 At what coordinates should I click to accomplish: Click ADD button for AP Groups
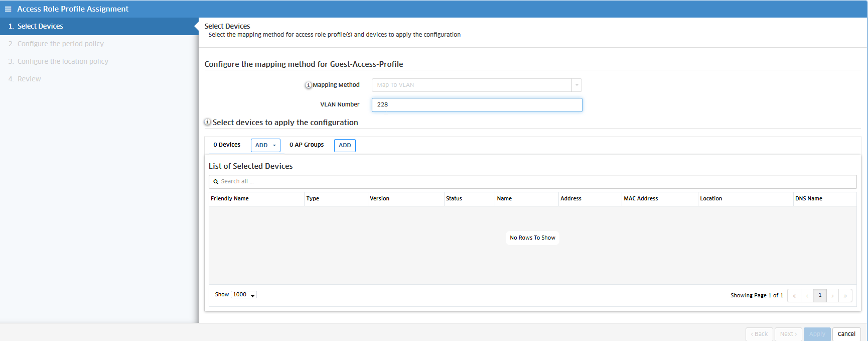345,146
